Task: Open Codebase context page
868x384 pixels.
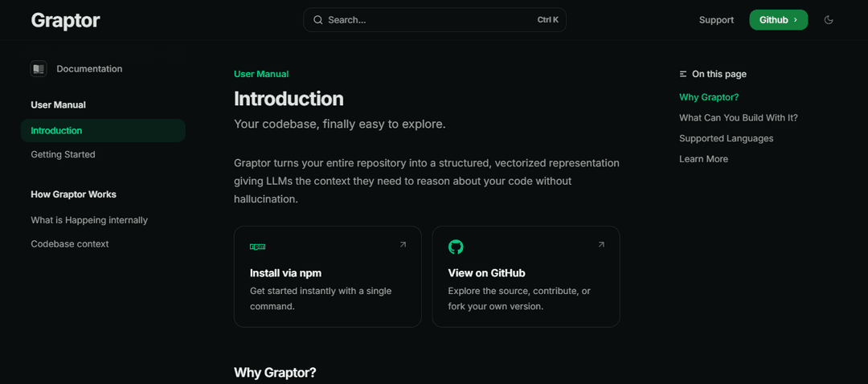Action: tap(70, 244)
